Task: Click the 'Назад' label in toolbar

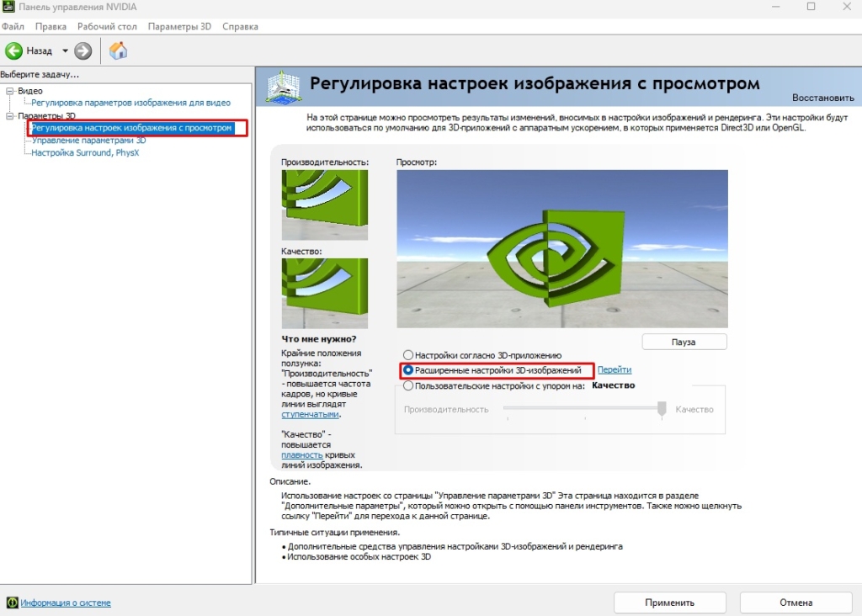Action: (x=39, y=51)
